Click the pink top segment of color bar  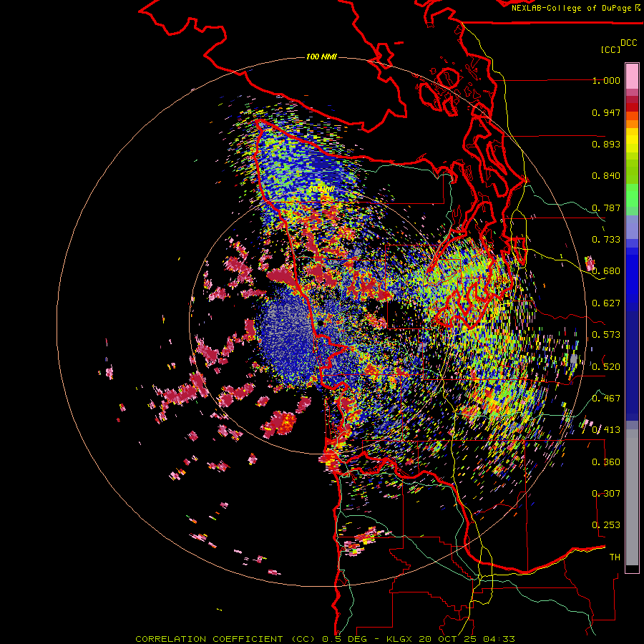tap(632, 76)
